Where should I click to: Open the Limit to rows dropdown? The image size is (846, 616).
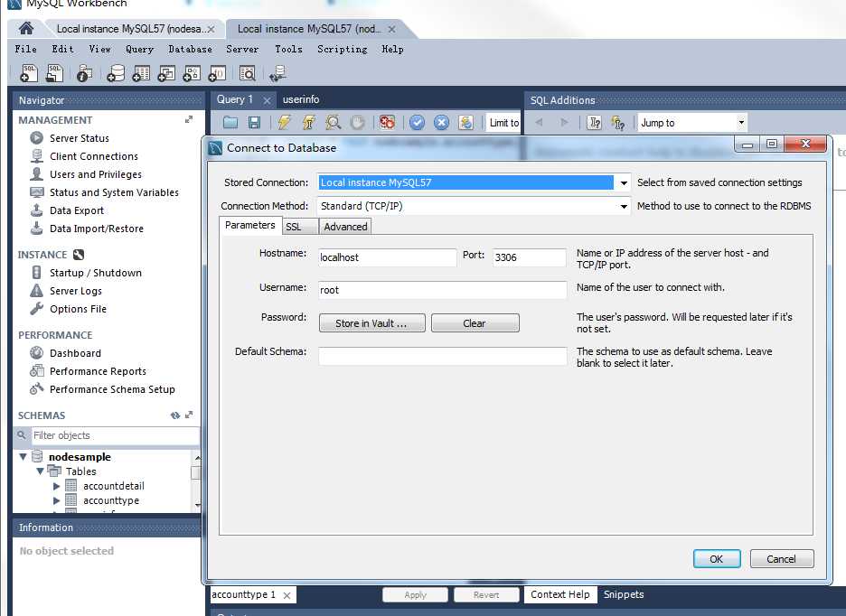pyautogui.click(x=503, y=123)
